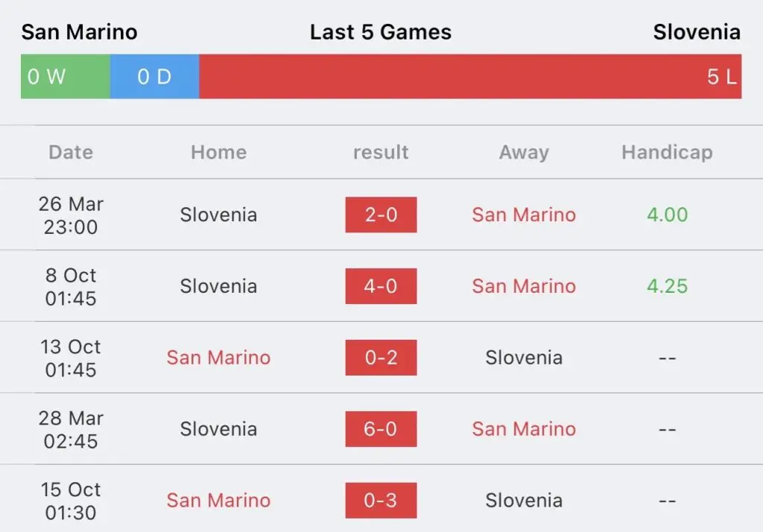763x532 pixels.
Task: Click the 4.25 handicap value
Action: point(667,286)
